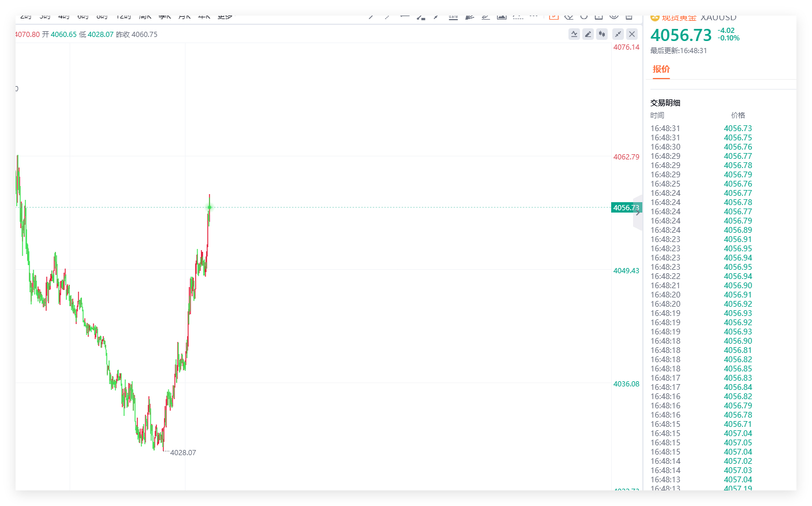Select the pencil drawing tool icon
This screenshot has width=812, height=506.
[x=588, y=34]
